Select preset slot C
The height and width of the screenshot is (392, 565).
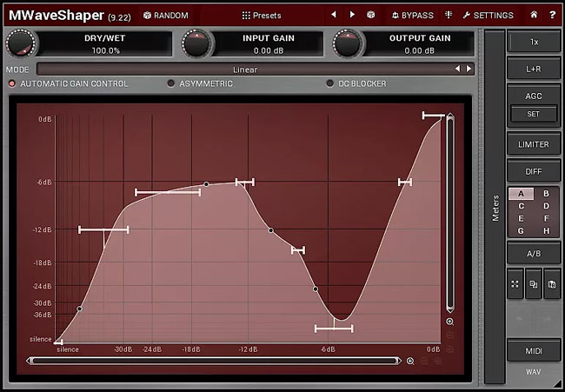click(x=521, y=206)
